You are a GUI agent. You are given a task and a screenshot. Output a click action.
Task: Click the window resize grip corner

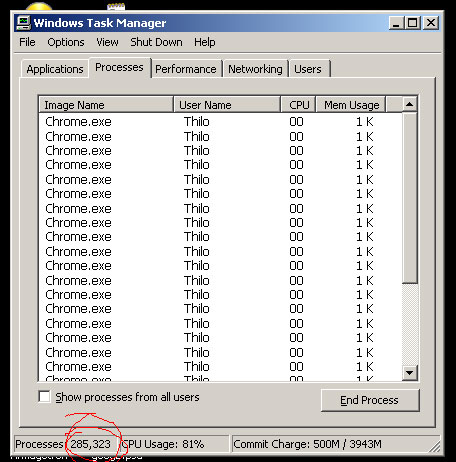(435, 446)
